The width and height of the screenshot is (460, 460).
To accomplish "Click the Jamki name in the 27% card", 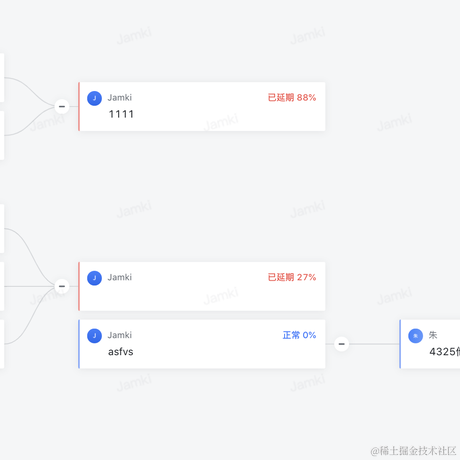I will [120, 277].
